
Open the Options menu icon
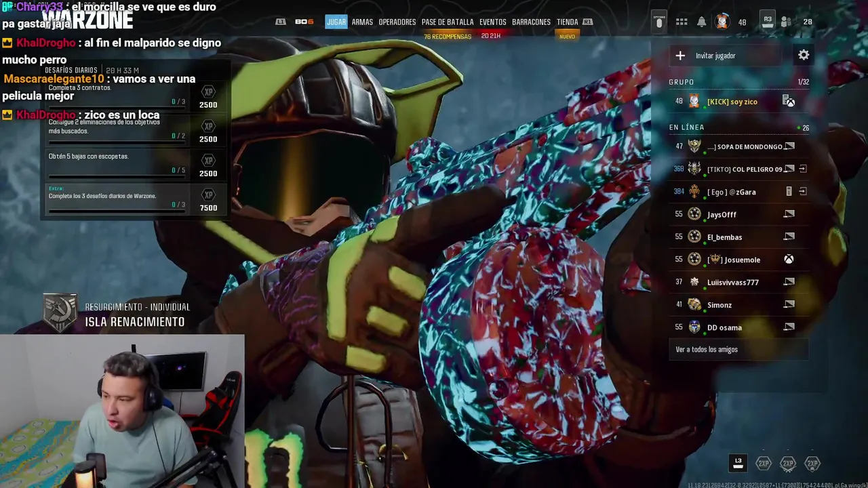pyautogui.click(x=659, y=22)
